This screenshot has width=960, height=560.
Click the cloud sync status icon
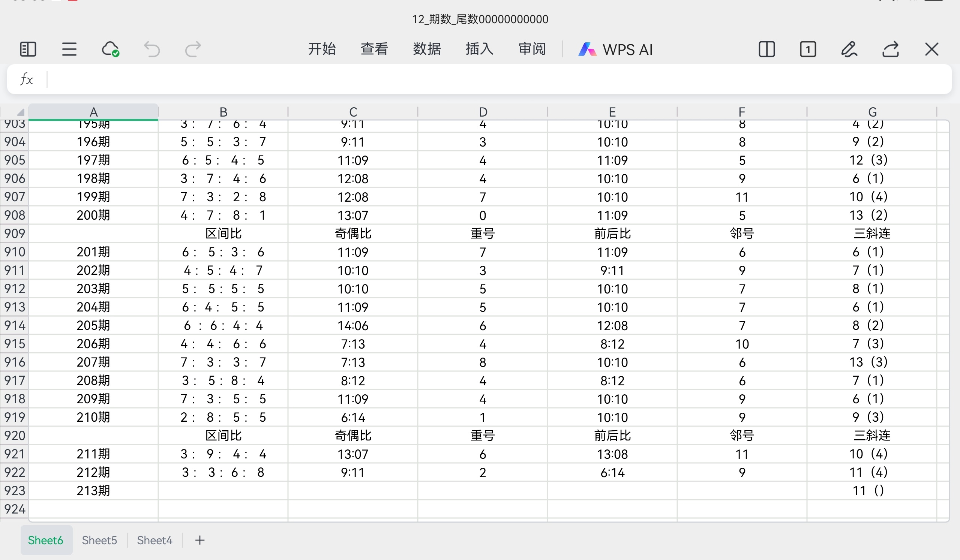click(111, 49)
